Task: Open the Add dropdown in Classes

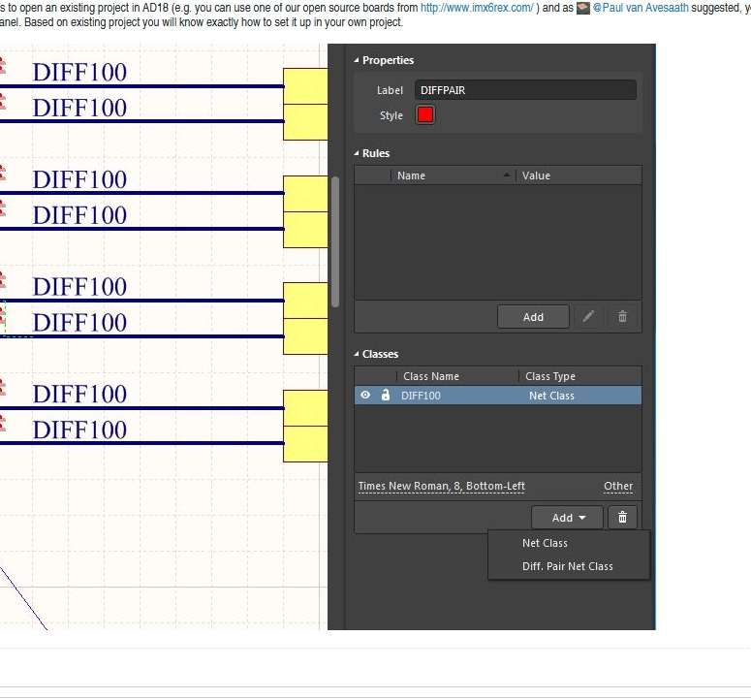Action: [x=568, y=518]
